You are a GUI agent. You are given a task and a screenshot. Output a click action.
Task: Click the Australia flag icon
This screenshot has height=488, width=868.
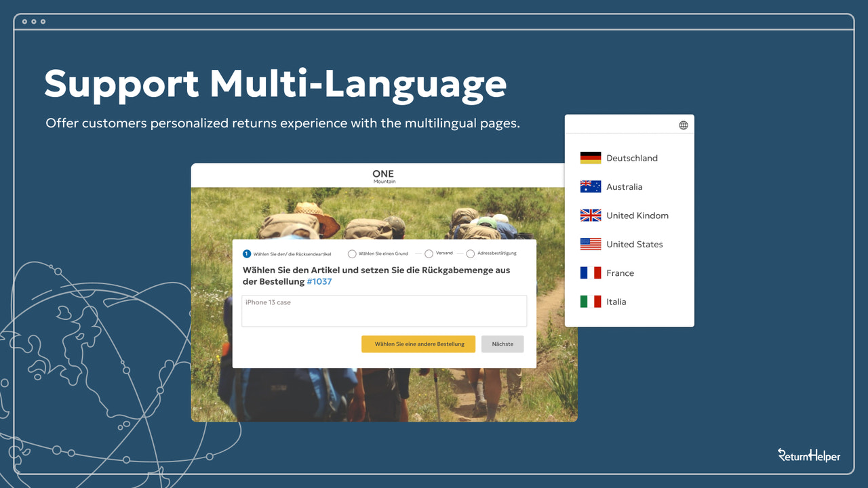[589, 186]
